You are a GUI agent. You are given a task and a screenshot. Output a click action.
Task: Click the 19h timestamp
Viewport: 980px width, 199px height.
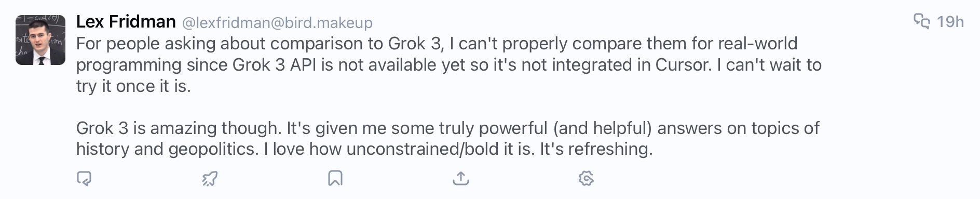coord(950,22)
